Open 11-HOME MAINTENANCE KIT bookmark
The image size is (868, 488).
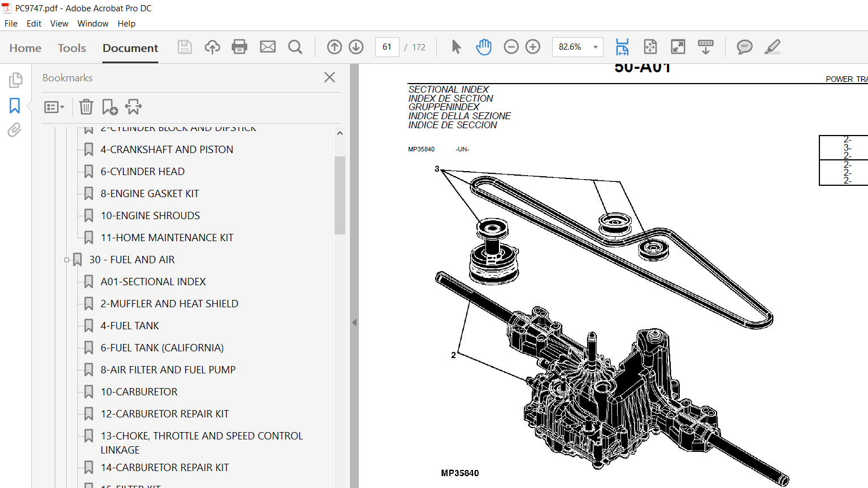click(167, 238)
